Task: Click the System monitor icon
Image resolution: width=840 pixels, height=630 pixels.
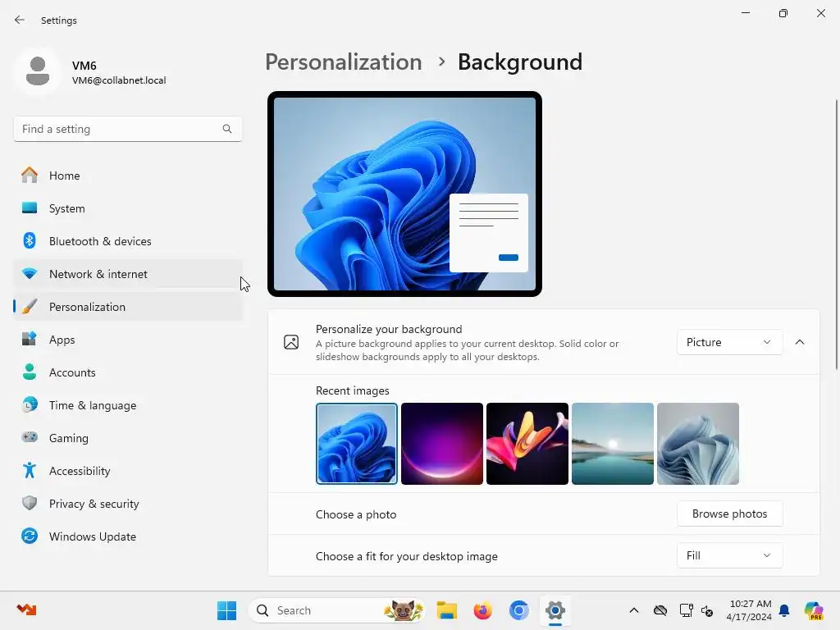Action: tap(30, 208)
